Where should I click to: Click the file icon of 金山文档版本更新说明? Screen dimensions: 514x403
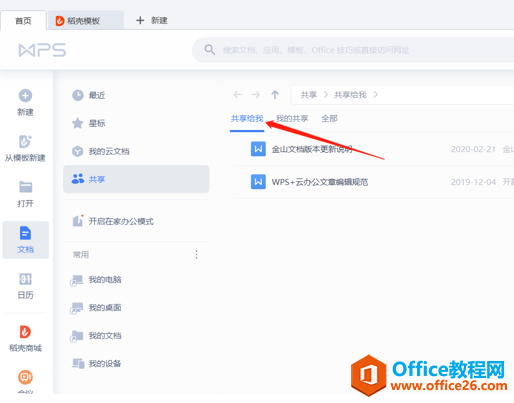click(258, 149)
